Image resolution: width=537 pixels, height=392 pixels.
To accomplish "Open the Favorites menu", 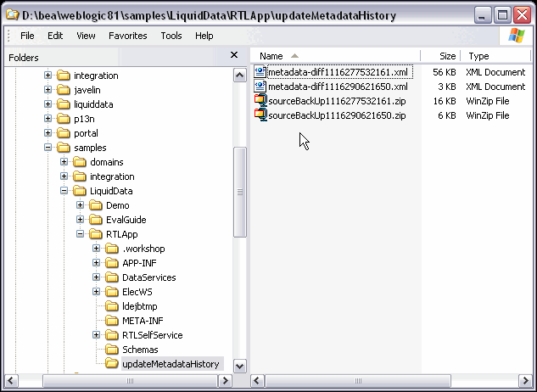I will 128,36.
